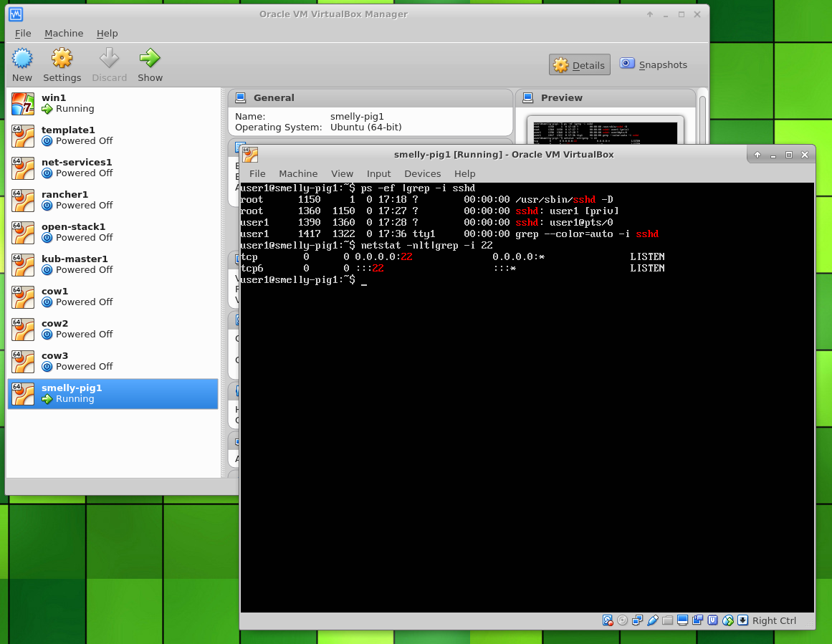Screen dimensions: 832x644
Task: Click the mouse integration status icon
Action: (x=728, y=620)
